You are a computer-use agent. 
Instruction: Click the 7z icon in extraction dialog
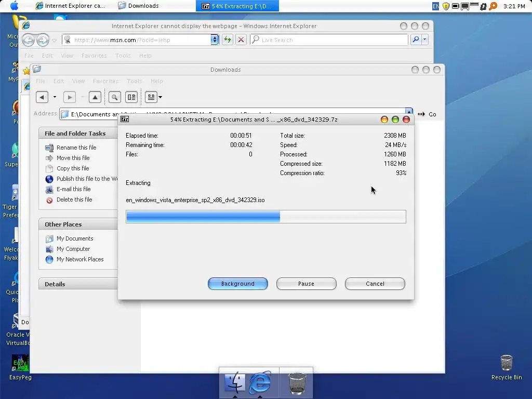125,119
